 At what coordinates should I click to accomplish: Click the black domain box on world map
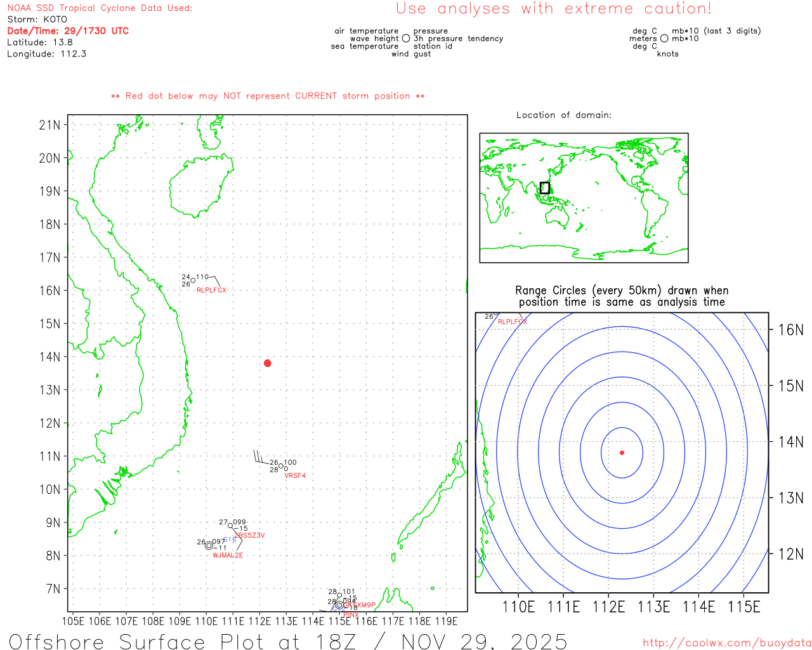tap(544, 188)
